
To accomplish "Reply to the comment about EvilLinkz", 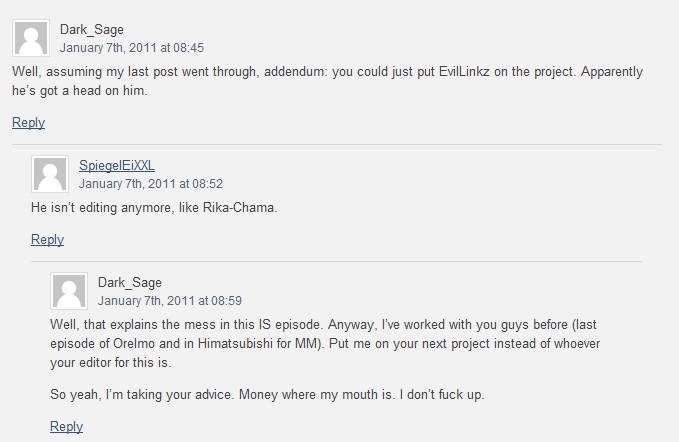I will click(x=28, y=123).
